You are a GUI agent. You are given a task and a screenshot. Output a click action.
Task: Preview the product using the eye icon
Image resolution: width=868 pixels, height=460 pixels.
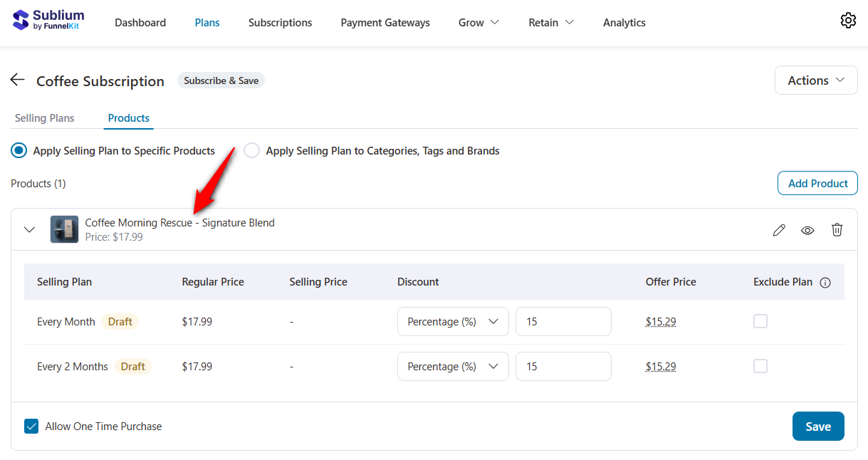(x=807, y=229)
